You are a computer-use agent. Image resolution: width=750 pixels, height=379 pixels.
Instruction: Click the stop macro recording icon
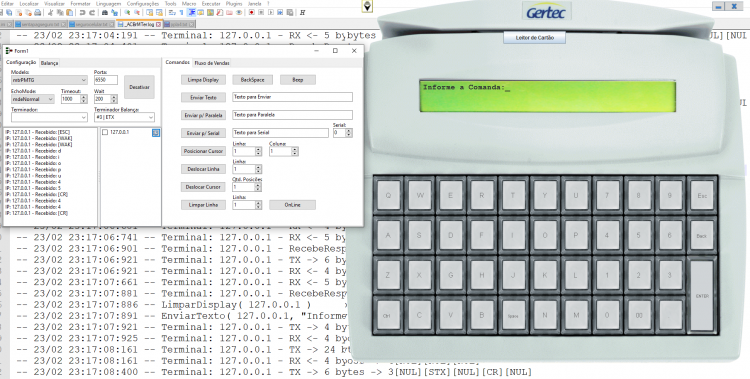pos(261,12)
